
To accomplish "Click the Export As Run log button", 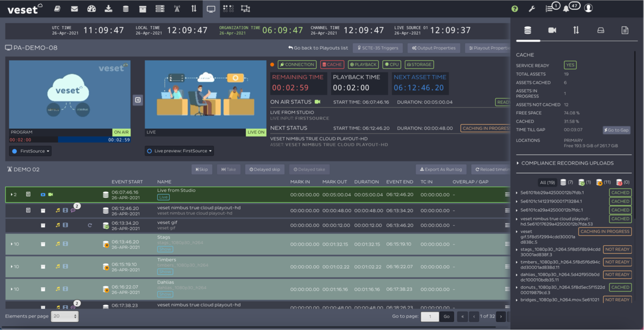I will click(441, 169).
